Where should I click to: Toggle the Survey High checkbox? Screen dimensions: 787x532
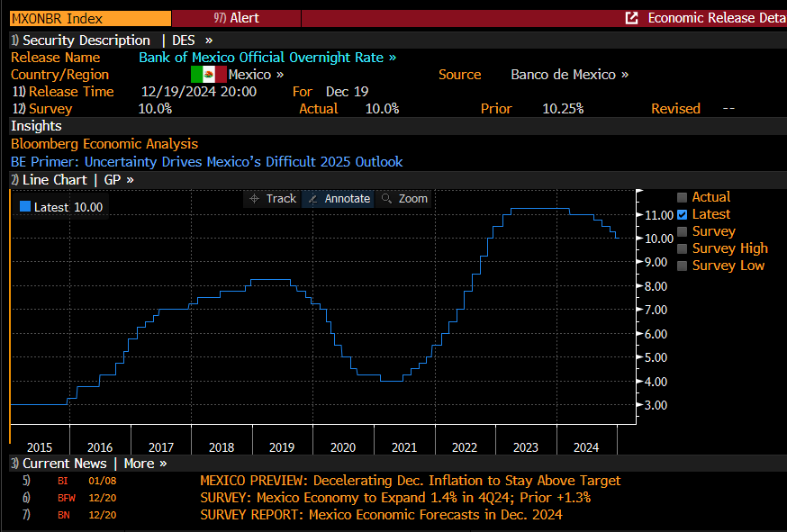pyautogui.click(x=682, y=248)
